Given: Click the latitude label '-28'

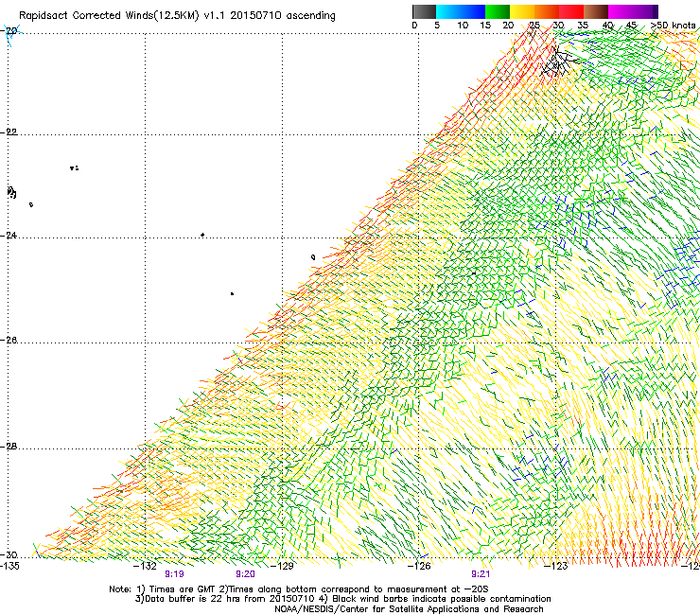Looking at the screenshot, I should [9, 447].
